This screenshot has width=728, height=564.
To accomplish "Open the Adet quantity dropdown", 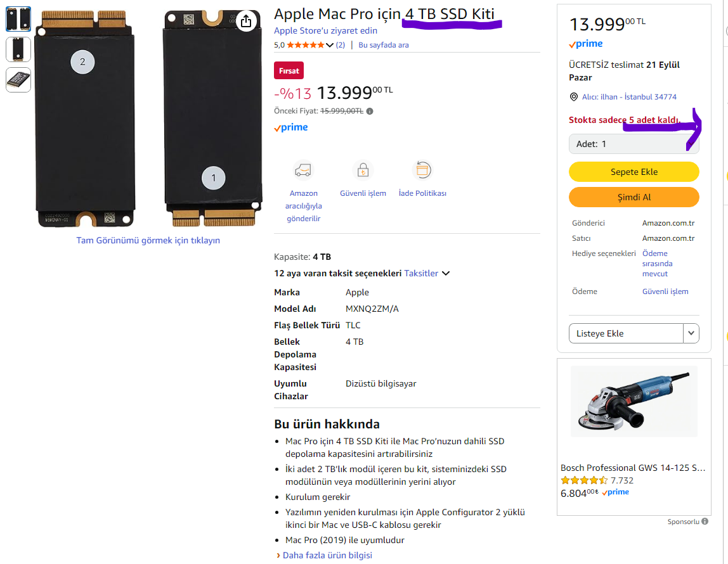I will [634, 144].
